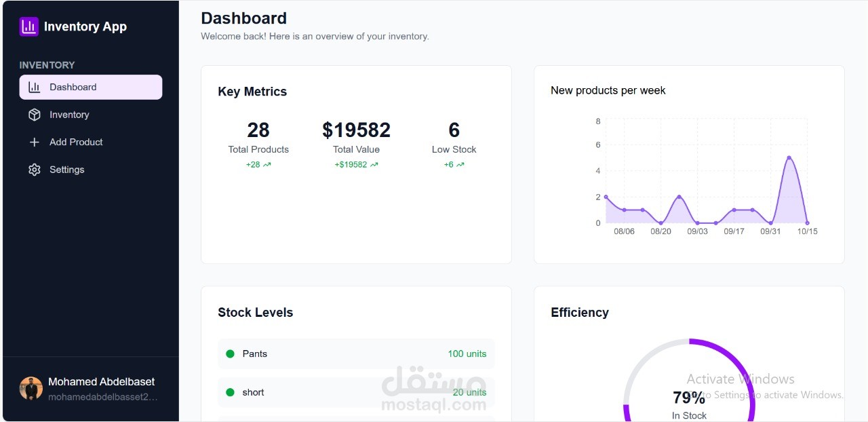Click the user profile avatar

pyautogui.click(x=31, y=388)
